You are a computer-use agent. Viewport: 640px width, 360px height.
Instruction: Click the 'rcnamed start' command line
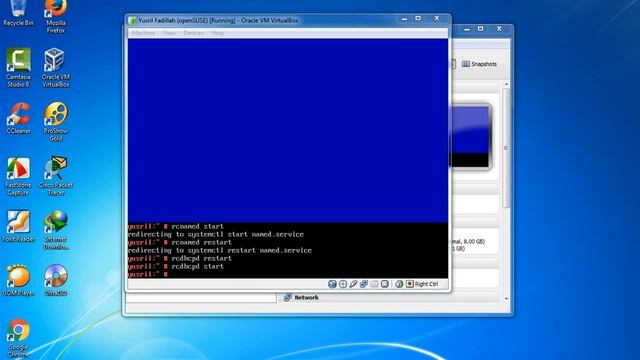176,226
